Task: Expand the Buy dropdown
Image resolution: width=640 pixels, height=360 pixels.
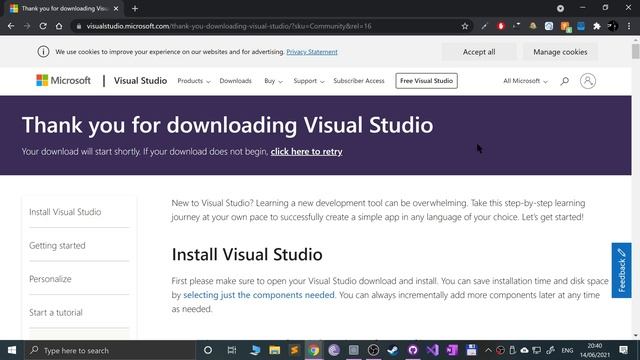Action: [273, 81]
